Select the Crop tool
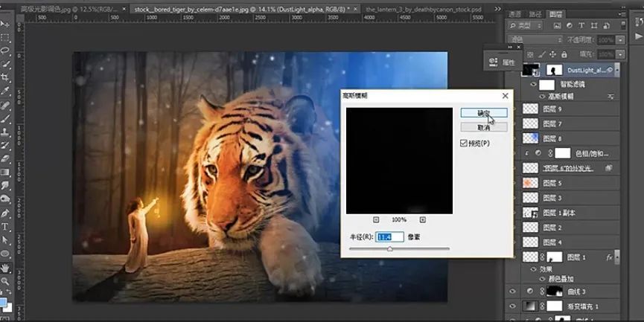The height and width of the screenshot is (322, 644). 5,77
